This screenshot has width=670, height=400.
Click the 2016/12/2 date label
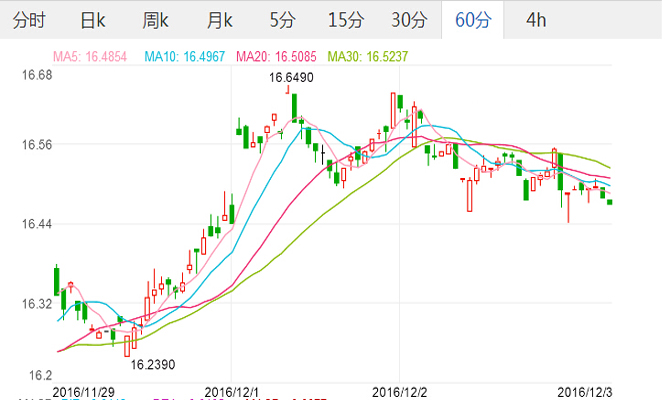[400, 389]
